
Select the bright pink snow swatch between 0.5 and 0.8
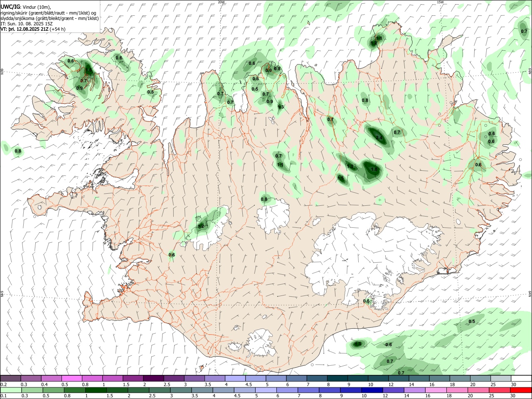[x=72, y=378]
